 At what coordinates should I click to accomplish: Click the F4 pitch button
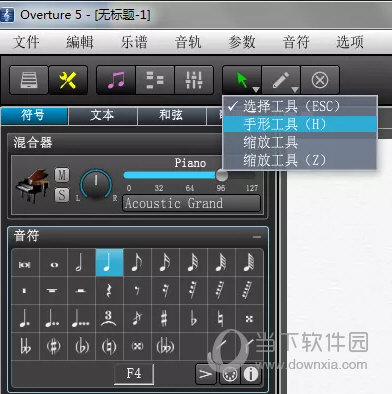134,373
